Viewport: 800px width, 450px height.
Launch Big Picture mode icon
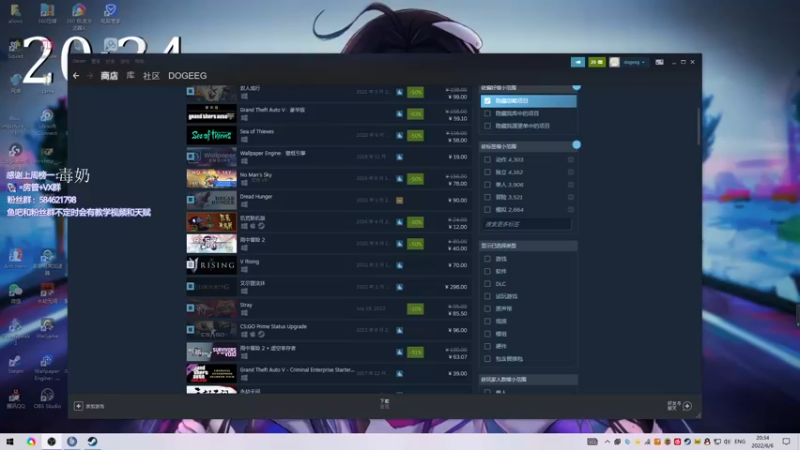pos(659,62)
